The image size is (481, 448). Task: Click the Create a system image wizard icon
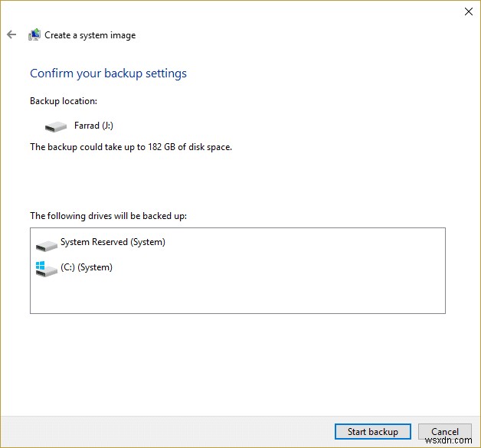click(34, 34)
